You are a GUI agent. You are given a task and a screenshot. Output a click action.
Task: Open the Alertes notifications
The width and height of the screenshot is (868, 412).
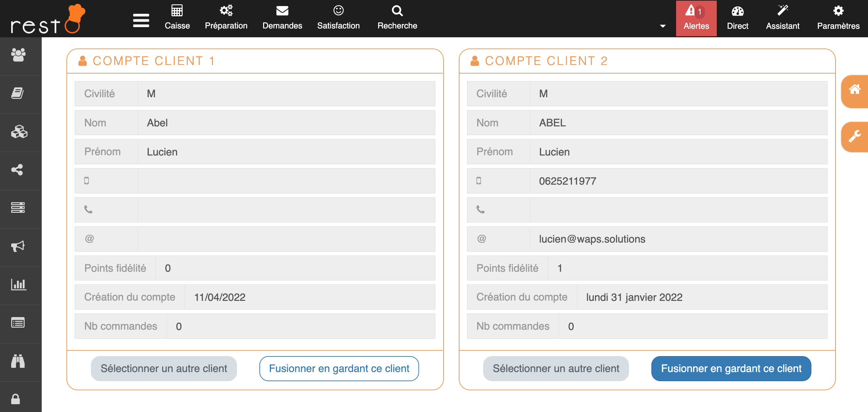click(x=696, y=18)
